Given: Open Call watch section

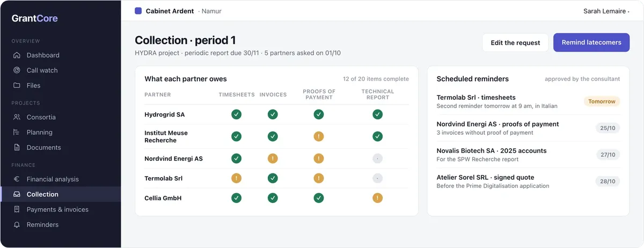Looking at the screenshot, I should pyautogui.click(x=60, y=70).
